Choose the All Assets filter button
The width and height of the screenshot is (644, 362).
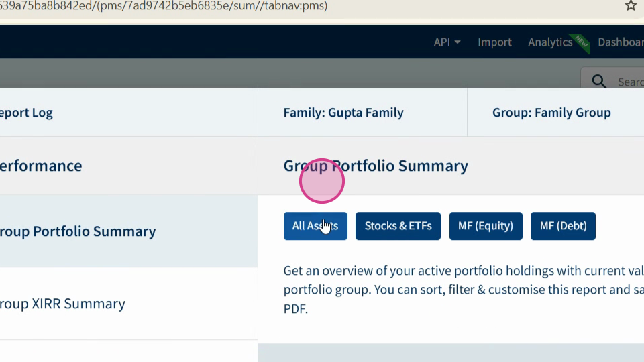pyautogui.click(x=315, y=226)
